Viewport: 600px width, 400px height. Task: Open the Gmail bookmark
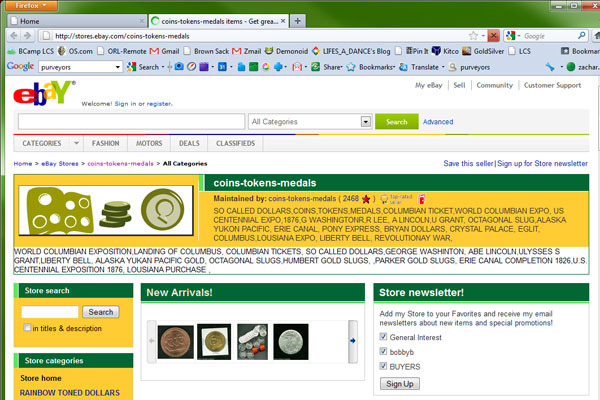click(x=165, y=51)
